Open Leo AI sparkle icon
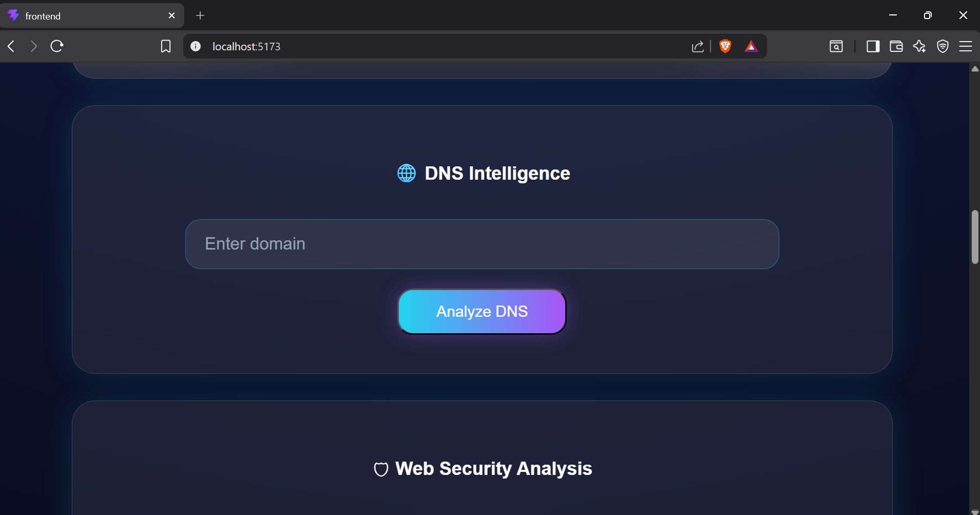This screenshot has height=515, width=980. click(x=919, y=46)
